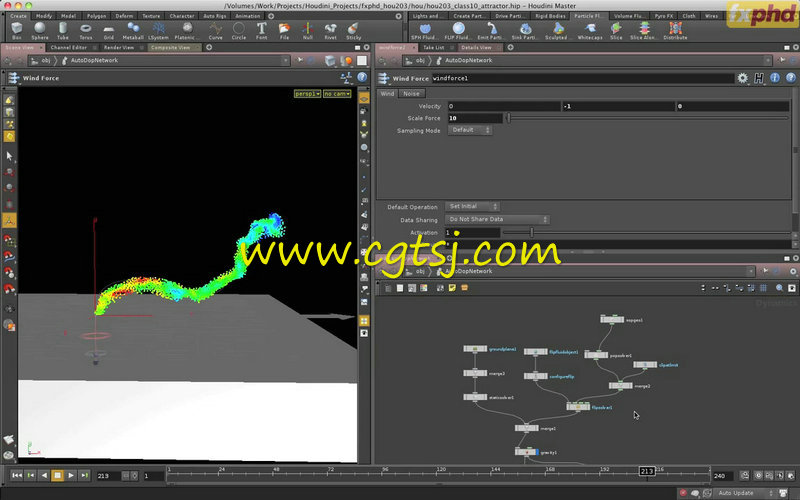The width and height of the screenshot is (800, 500).
Task: Switch to the Render View tab
Action: click(118, 47)
